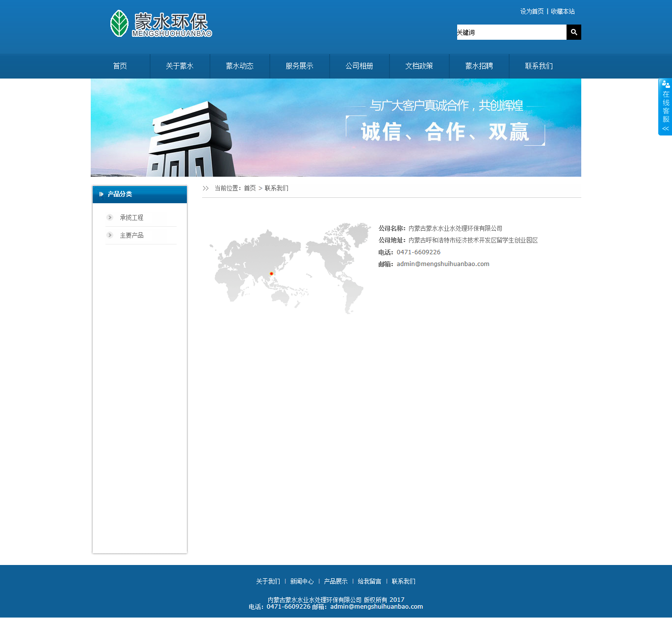Click the 设为首页 link at top
Screen dimensions: 672x618
click(532, 11)
